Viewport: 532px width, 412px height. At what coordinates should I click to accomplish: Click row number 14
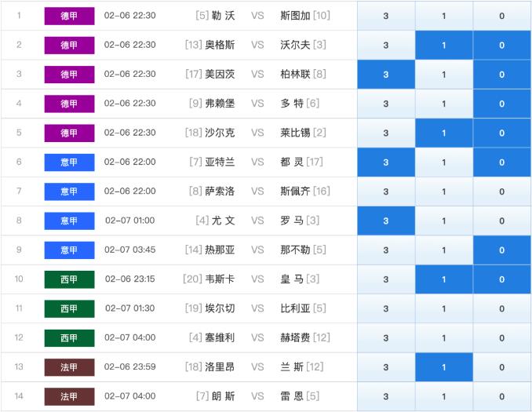(19, 396)
